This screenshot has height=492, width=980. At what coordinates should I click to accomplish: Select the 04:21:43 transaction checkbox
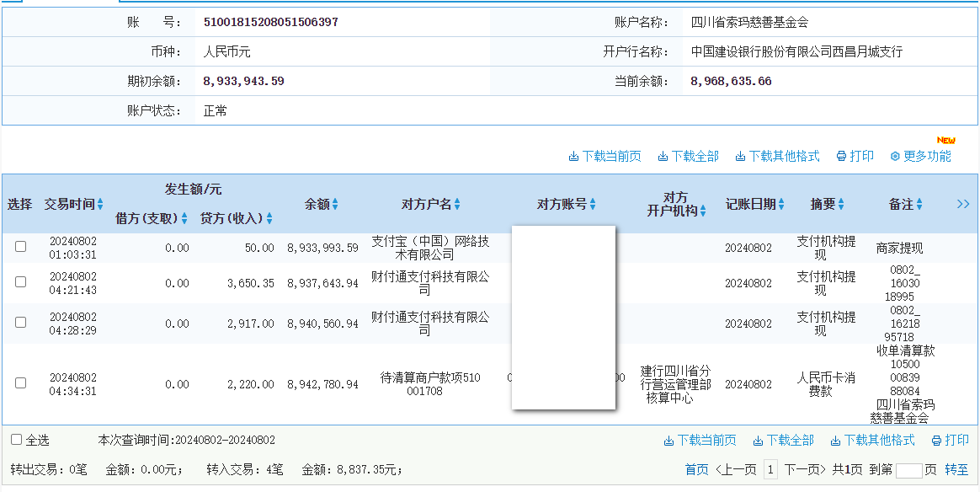point(20,282)
